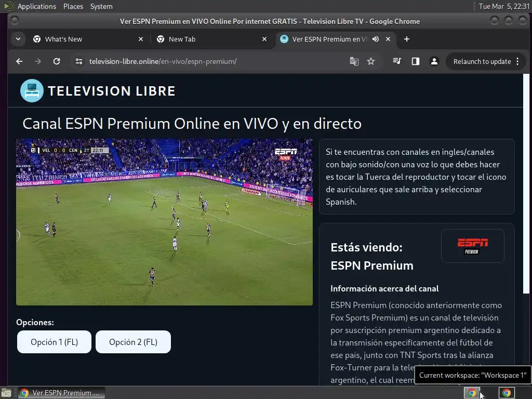Open the Applications menu
This screenshot has height=399, width=532.
(37, 6)
